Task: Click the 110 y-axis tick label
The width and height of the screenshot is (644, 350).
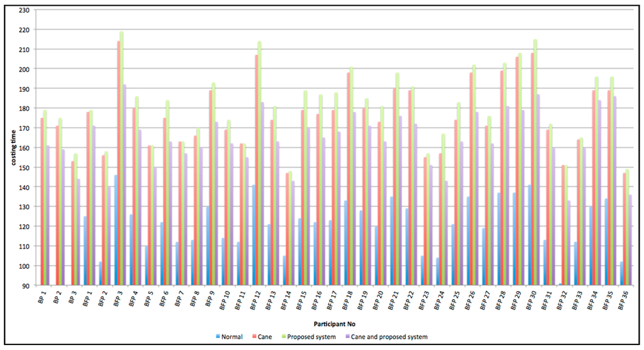Action: (25, 246)
